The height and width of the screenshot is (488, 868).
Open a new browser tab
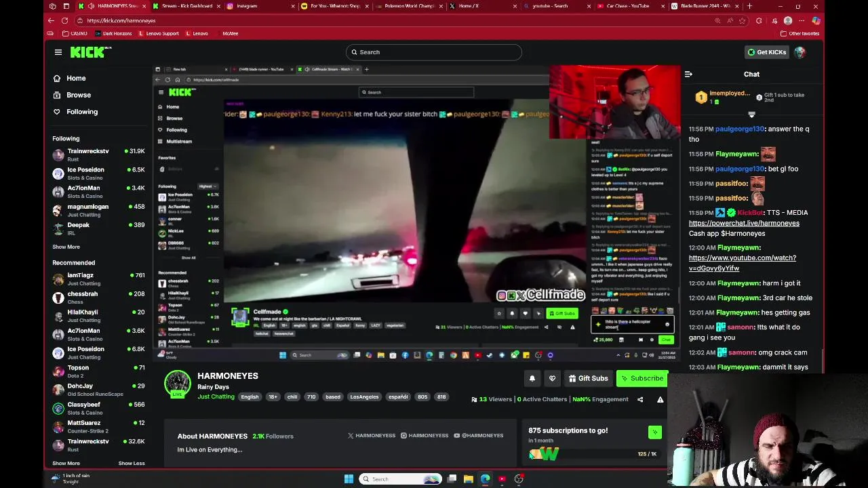[x=749, y=6]
